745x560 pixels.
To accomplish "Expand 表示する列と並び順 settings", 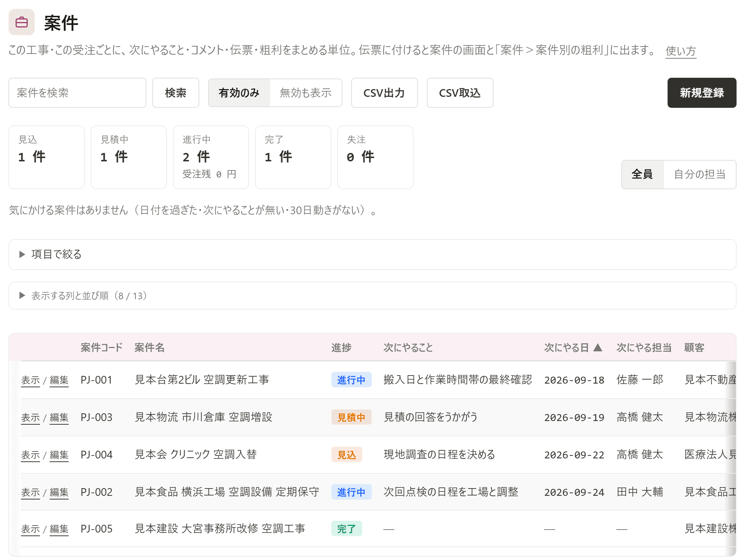I will [372, 296].
